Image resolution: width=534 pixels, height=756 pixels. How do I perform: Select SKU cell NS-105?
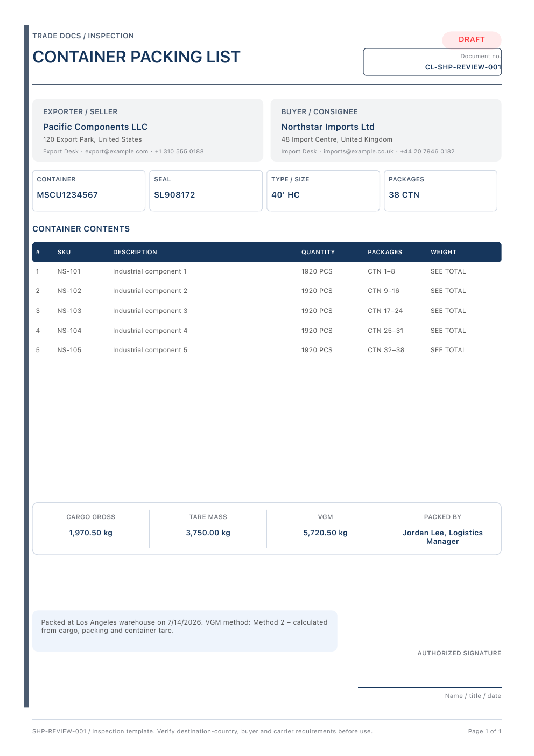tap(69, 350)
